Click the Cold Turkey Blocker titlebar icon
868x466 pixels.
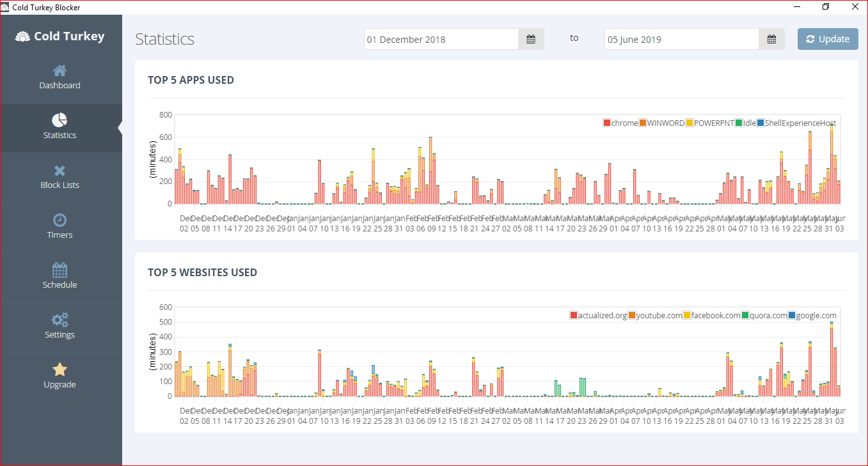pos(6,7)
